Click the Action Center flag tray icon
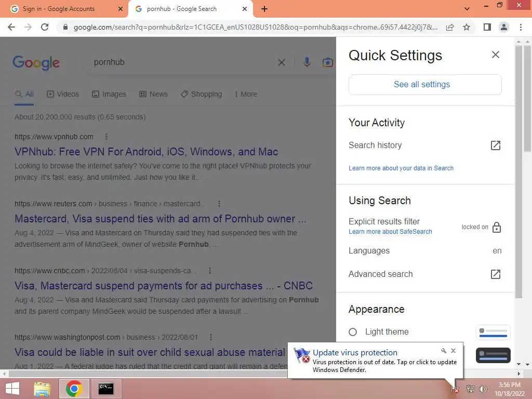Screen dimensions: 532x399 click(455, 389)
